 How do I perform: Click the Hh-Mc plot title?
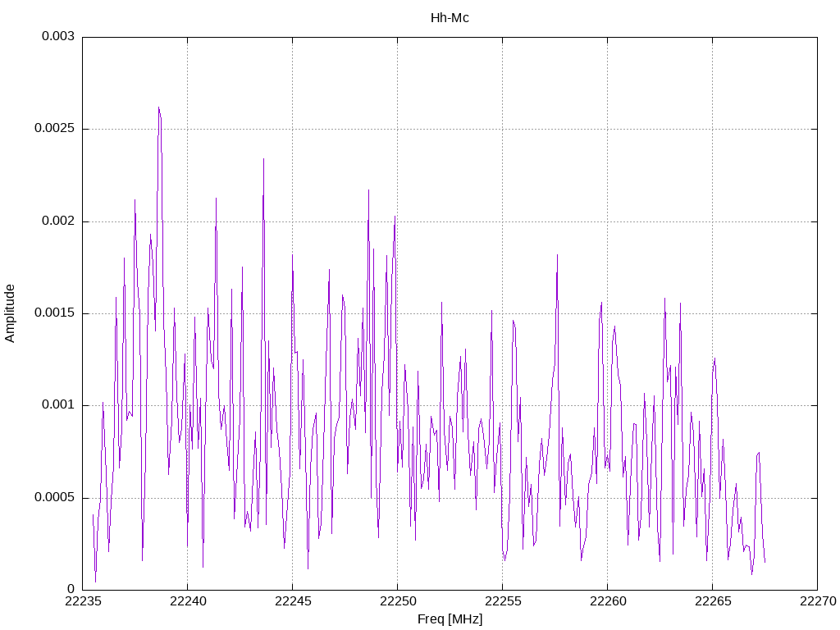450,18
